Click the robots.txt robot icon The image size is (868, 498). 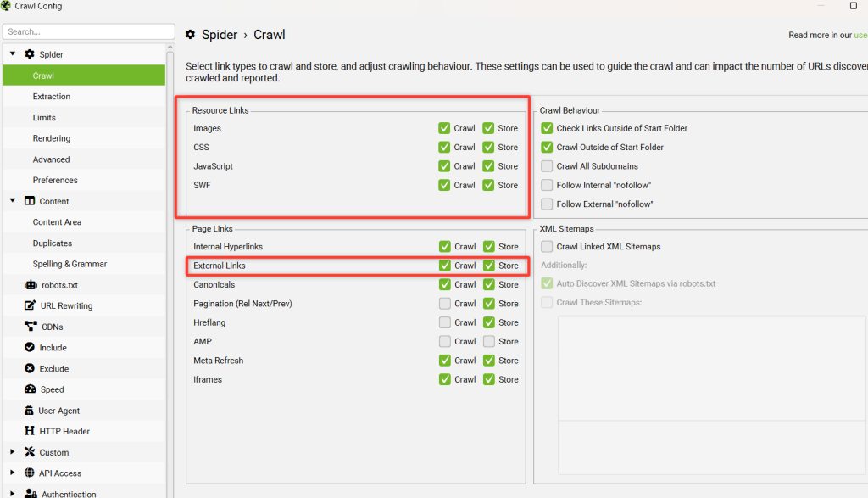point(31,285)
